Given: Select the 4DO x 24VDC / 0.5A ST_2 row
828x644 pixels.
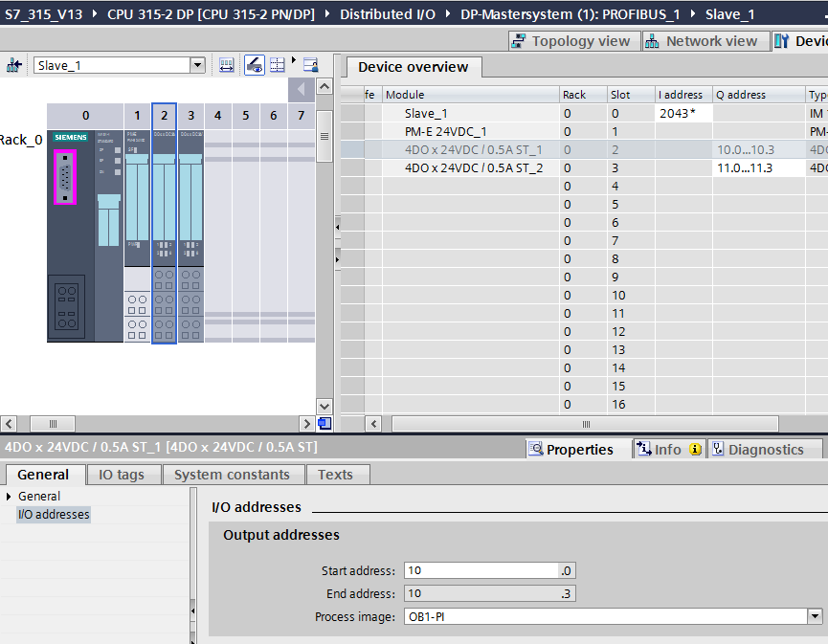Looking at the screenshot, I should pyautogui.click(x=584, y=167).
